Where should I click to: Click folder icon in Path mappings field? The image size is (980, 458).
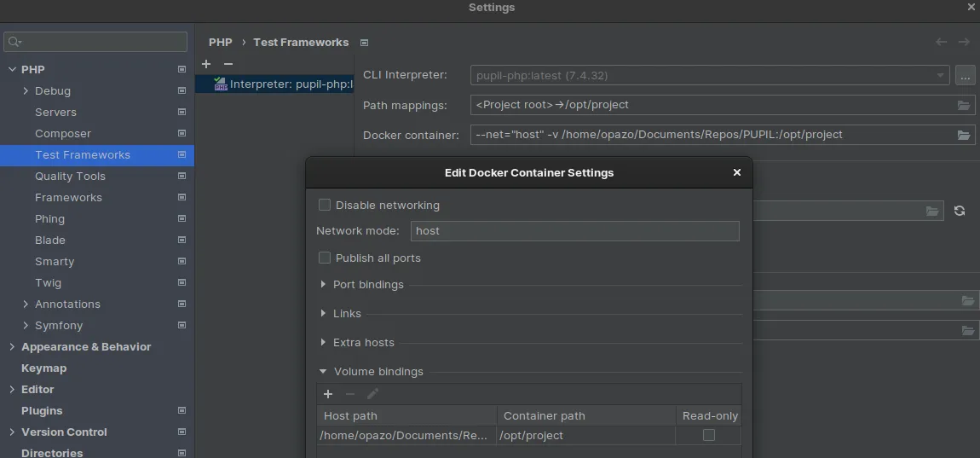pos(964,106)
